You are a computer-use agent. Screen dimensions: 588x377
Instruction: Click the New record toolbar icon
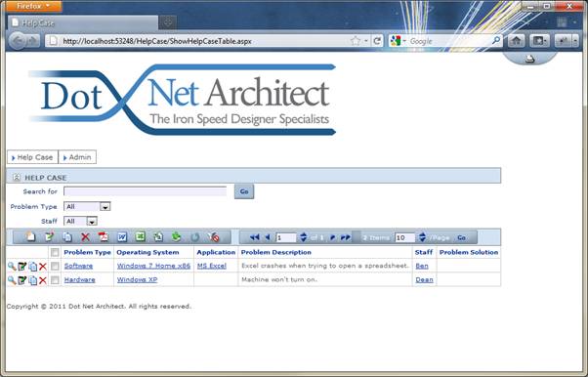(30, 237)
